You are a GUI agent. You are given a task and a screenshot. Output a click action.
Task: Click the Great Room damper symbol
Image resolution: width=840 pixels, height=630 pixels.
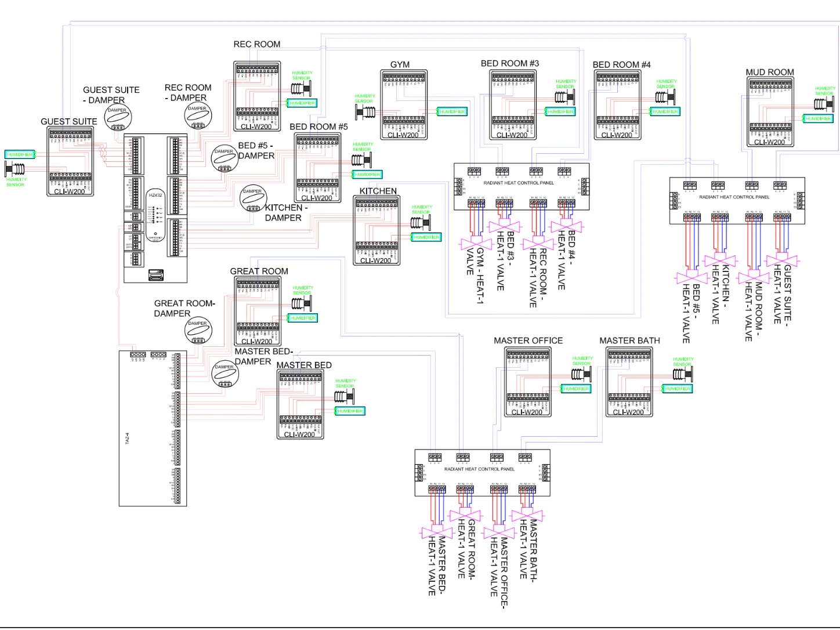click(x=198, y=331)
